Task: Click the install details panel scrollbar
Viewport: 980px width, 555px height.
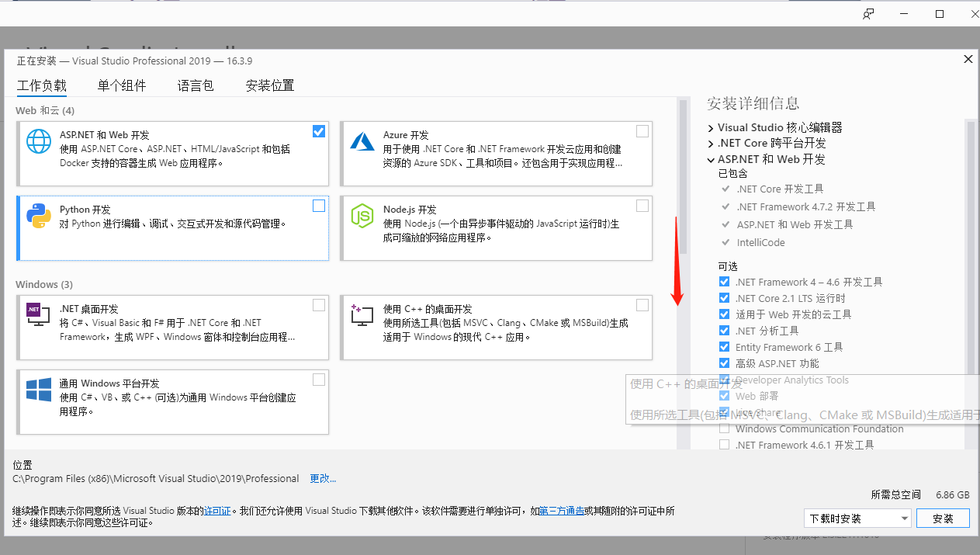Action: pos(970,248)
